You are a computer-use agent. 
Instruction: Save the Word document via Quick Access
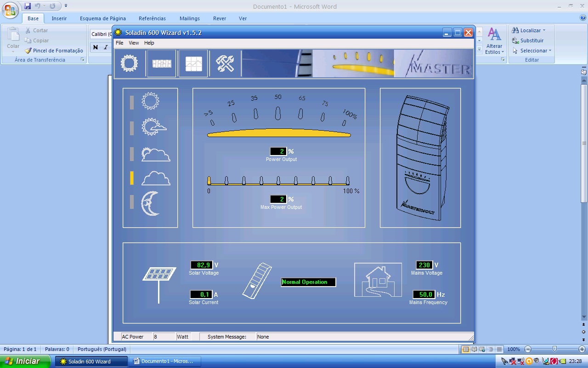28,6
